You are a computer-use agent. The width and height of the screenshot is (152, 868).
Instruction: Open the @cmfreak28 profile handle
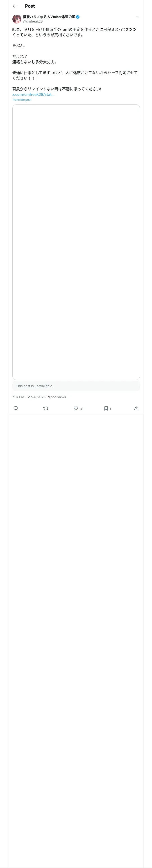[x=33, y=21]
